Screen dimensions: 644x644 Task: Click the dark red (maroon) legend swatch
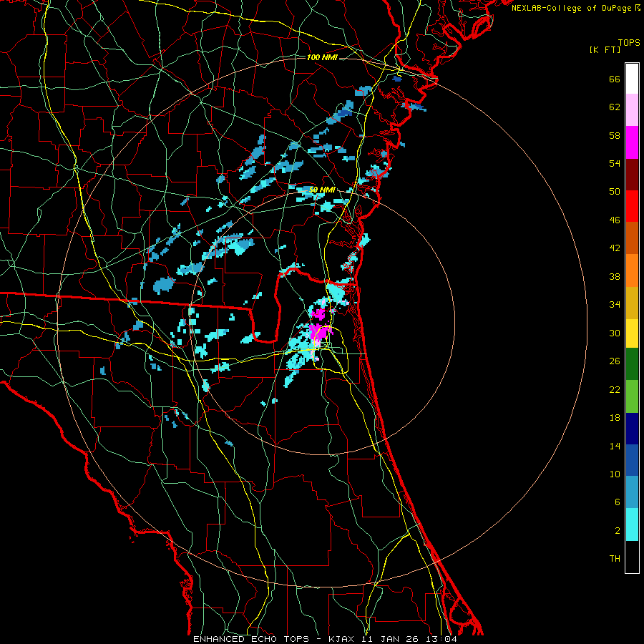(632, 174)
